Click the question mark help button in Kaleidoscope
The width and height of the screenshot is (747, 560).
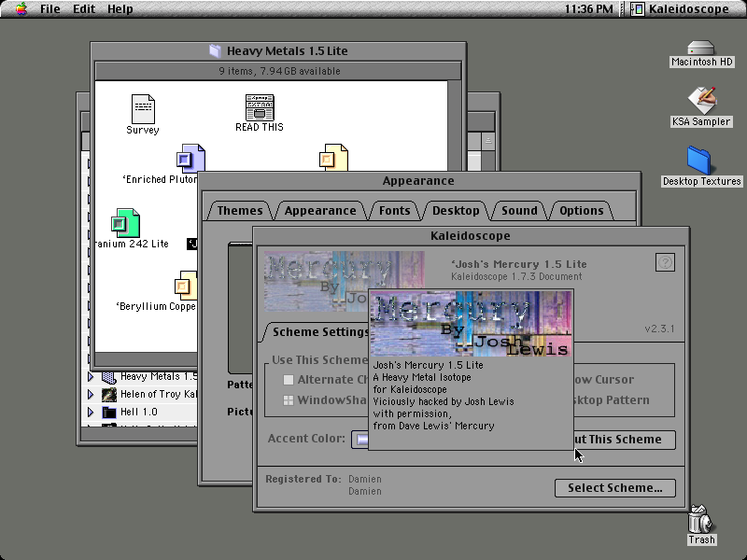(665, 262)
